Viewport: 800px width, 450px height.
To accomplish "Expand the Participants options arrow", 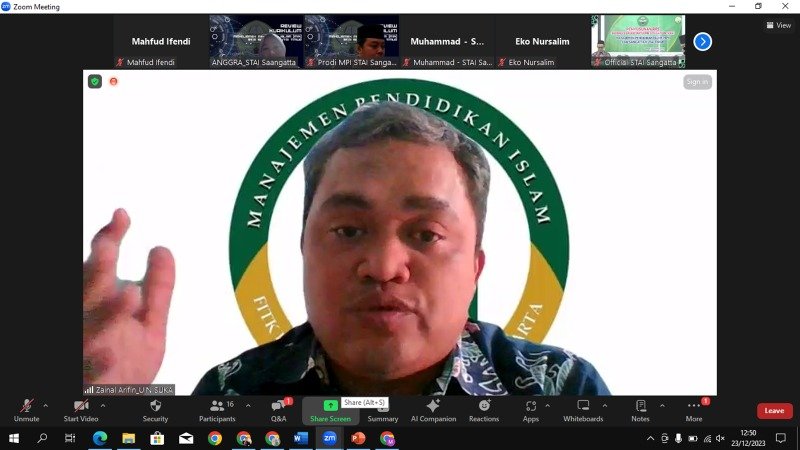I will (247, 406).
